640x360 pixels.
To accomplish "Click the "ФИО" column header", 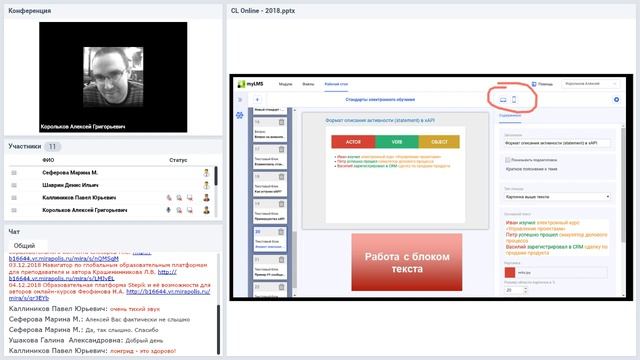I will click(x=48, y=160).
